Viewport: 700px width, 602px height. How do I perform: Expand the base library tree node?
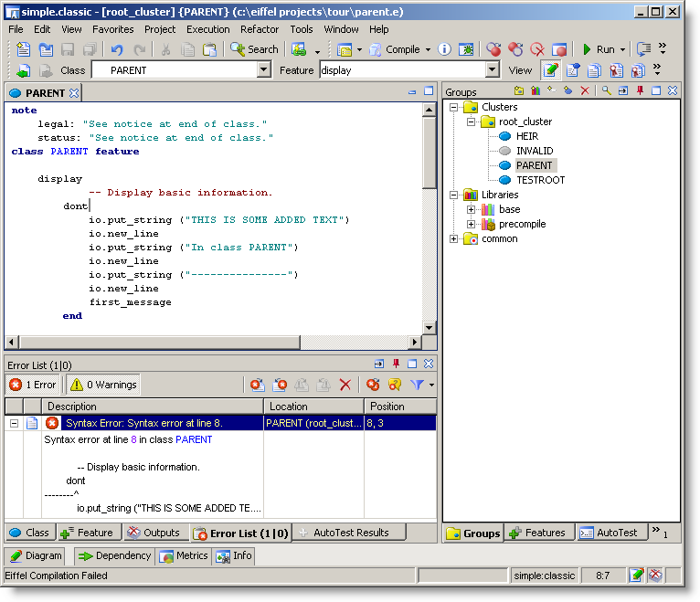pyautogui.click(x=471, y=209)
